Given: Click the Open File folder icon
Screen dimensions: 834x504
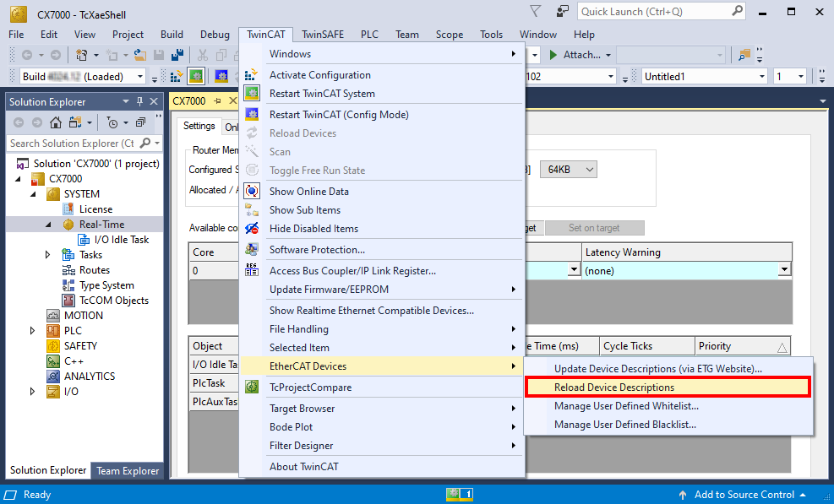Looking at the screenshot, I should pyautogui.click(x=140, y=55).
